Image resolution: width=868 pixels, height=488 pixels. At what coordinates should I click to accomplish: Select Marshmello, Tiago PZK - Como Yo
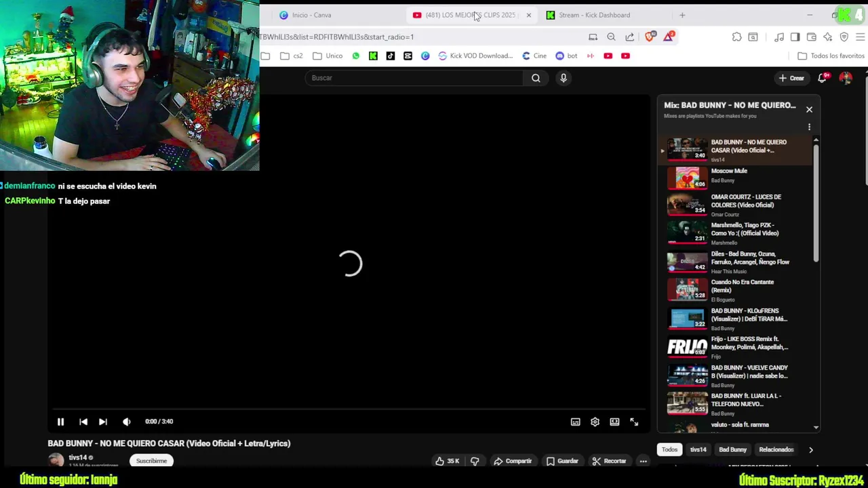(736, 232)
